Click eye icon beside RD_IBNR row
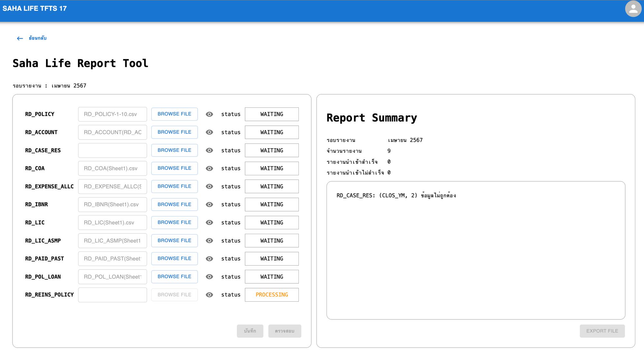 [x=209, y=205]
